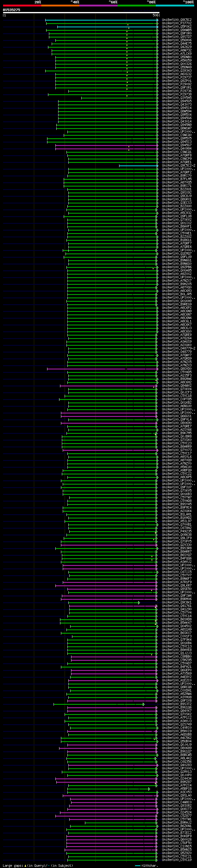
Task: Select the AV535275 query sequence label
Action: (11, 10)
